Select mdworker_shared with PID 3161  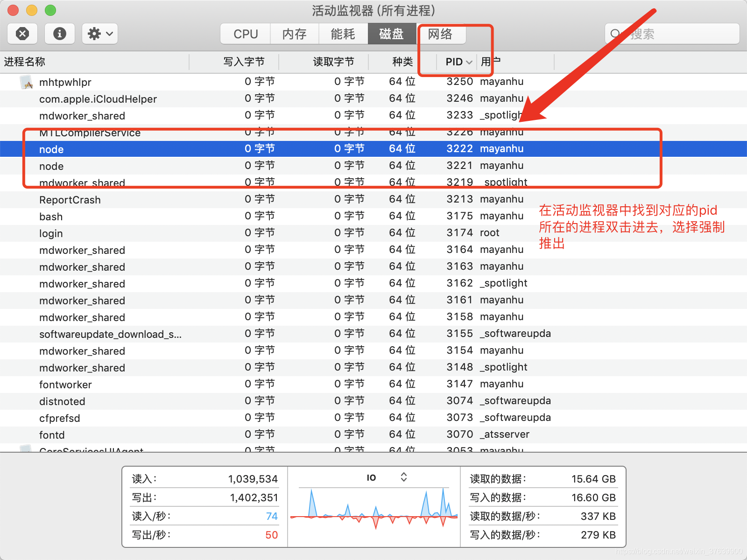(373, 300)
